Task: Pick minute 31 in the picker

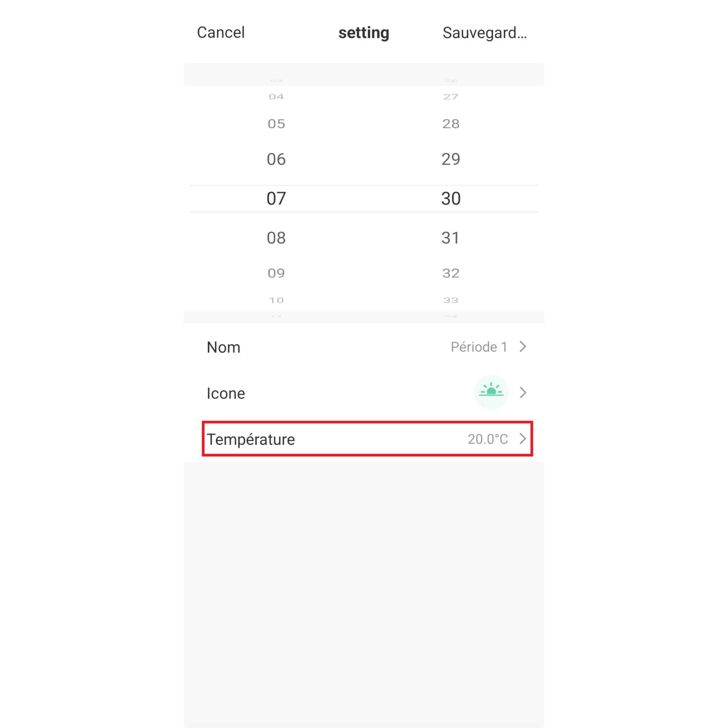Action: [451, 238]
